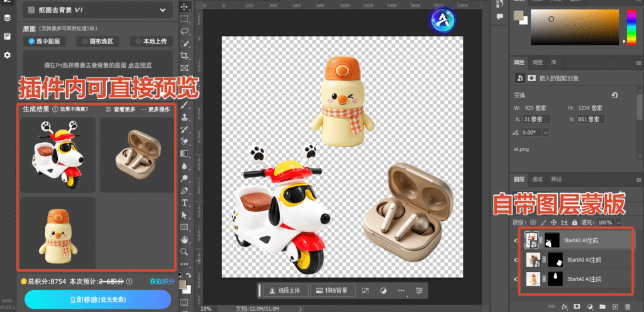Click the lock all padlock icon
The height and width of the screenshot is (312, 644).
pos(575,222)
